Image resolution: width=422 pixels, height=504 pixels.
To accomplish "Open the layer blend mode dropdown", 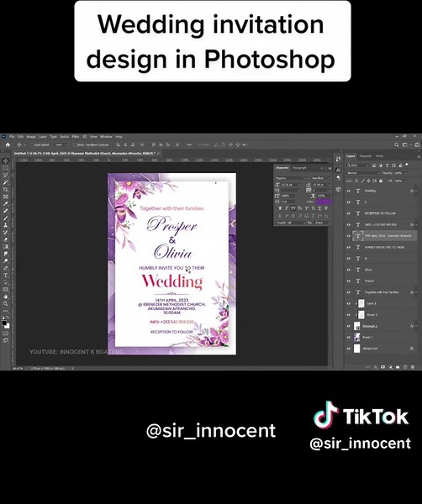I will pos(363,173).
